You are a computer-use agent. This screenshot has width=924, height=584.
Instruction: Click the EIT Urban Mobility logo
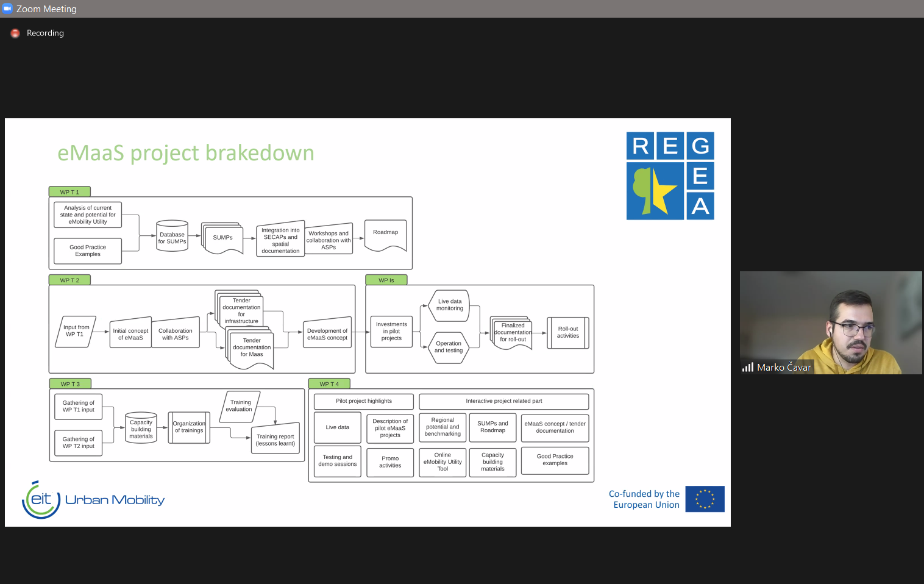pyautogui.click(x=93, y=500)
